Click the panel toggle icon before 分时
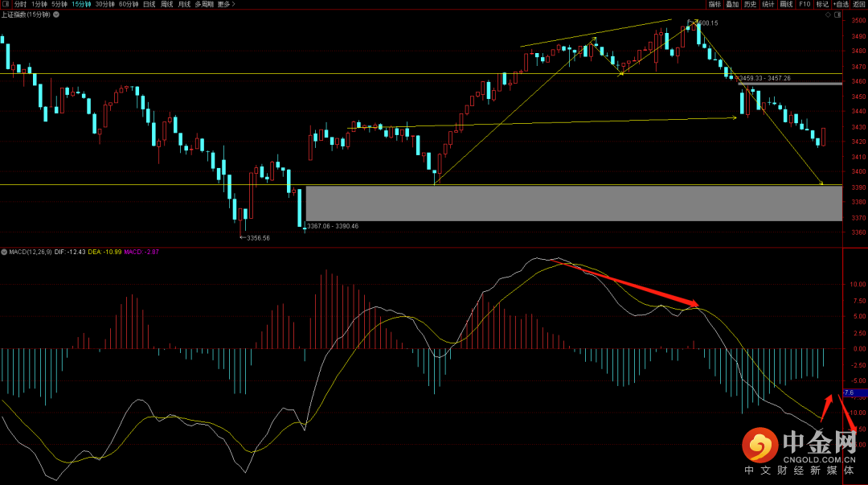 click(6, 4)
